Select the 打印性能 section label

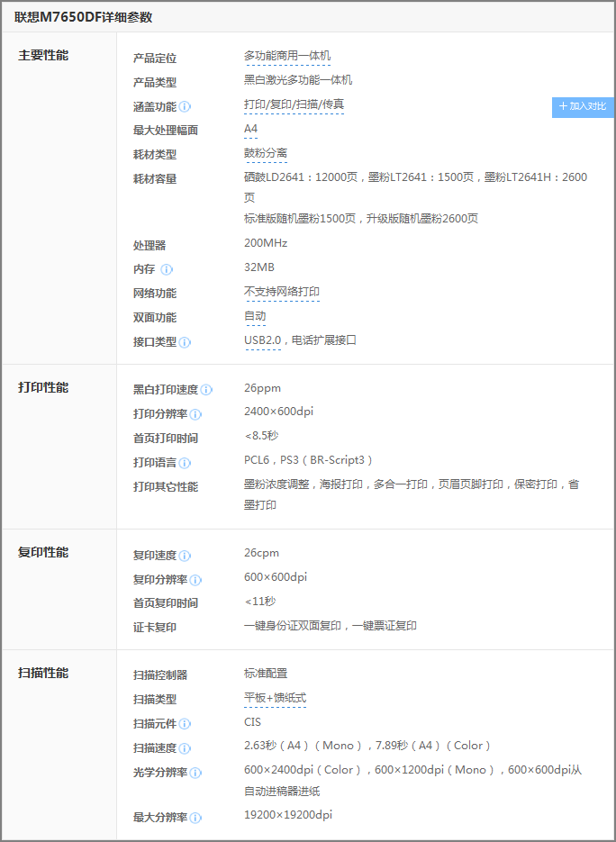pos(43,388)
